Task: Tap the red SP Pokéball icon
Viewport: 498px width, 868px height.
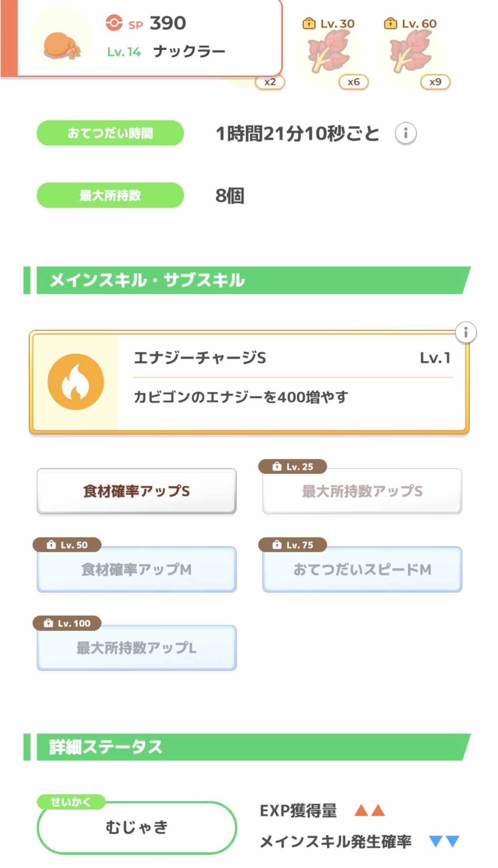Action: pos(114,23)
